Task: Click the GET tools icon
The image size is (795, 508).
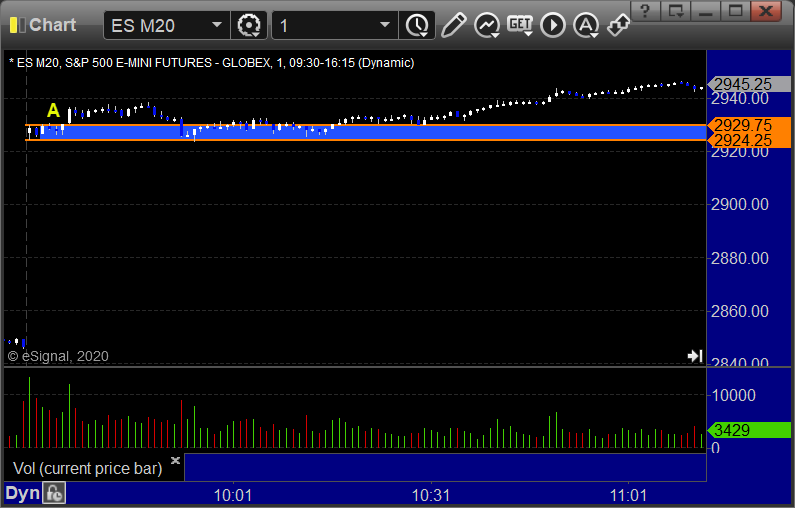Action: [520, 25]
